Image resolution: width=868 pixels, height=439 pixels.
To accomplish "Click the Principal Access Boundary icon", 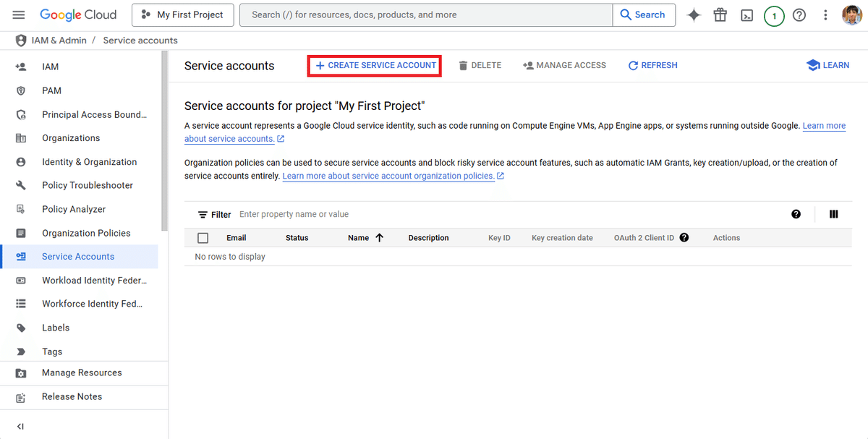I will coord(21,114).
